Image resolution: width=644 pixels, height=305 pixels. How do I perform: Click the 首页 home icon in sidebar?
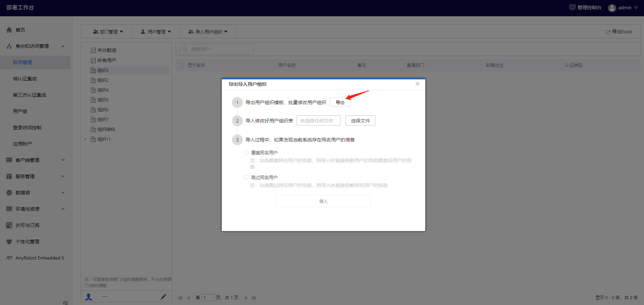click(x=9, y=30)
